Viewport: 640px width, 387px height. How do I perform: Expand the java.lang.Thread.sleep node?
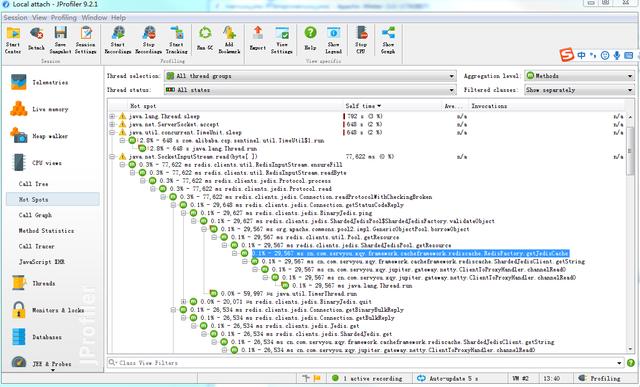tap(112, 116)
